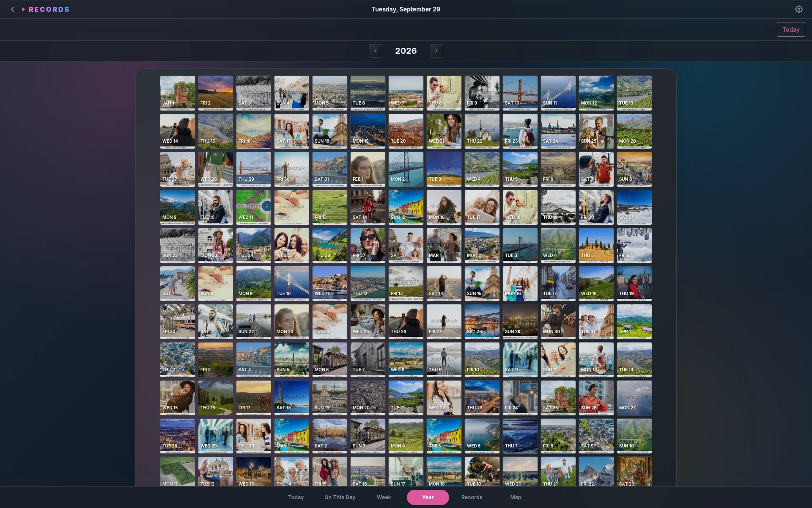812x508 pixels.
Task: Select the THU 7 blue mountains thumbnail
Action: coord(520,436)
